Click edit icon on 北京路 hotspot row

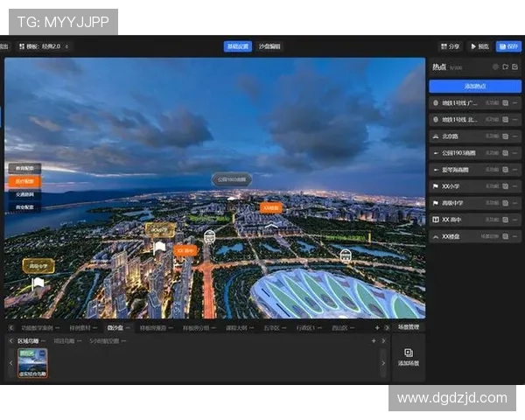505,136
